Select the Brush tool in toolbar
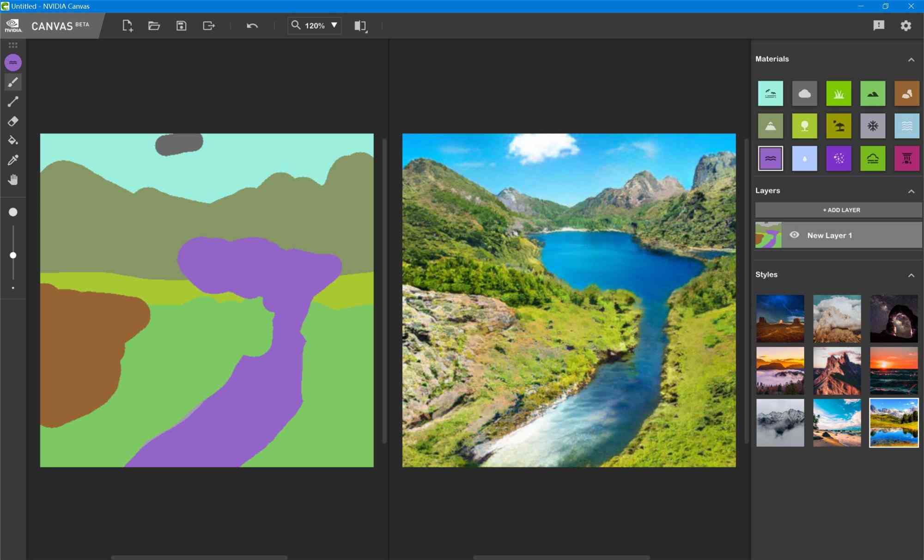This screenshot has height=560, width=924. coord(12,81)
